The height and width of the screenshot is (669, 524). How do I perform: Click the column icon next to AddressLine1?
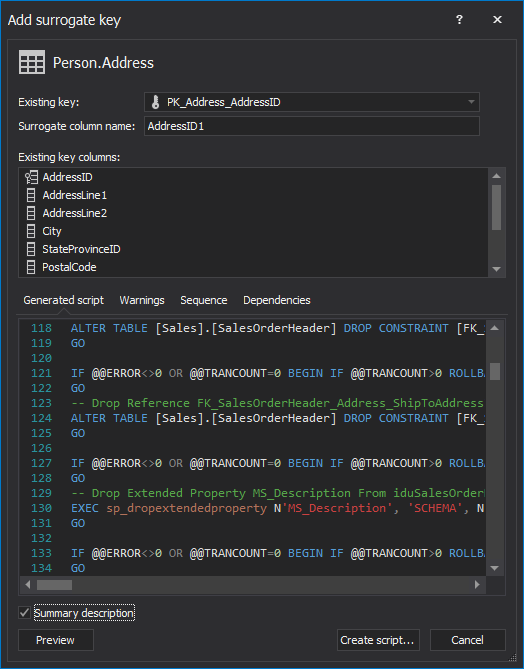click(31, 195)
